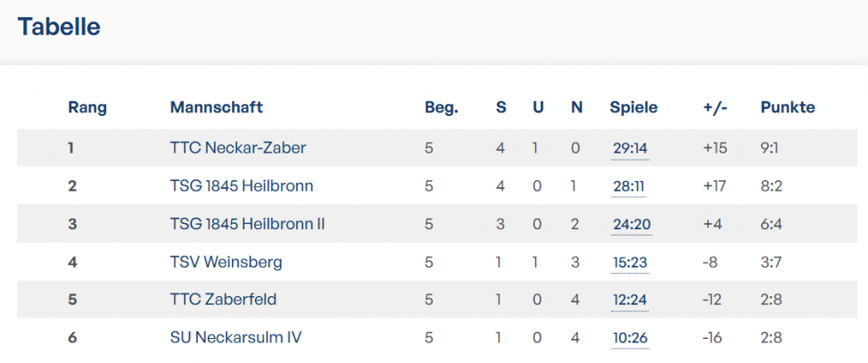Open TTC Neckar-Zaber team link
The image size is (868, 363).
tap(238, 148)
